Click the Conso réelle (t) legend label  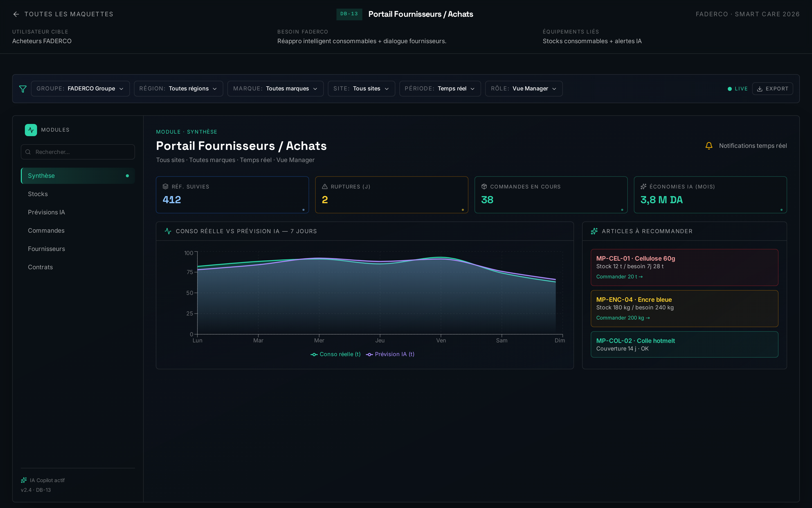pos(340,355)
